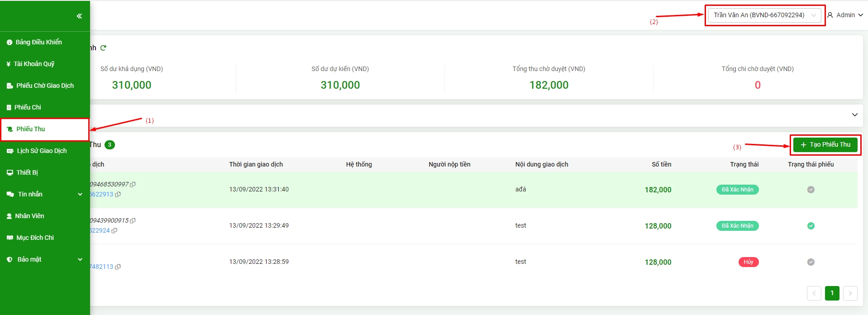This screenshot has width=868, height=315.
Task: Click the refresh icon beside balance header
Action: [x=103, y=48]
